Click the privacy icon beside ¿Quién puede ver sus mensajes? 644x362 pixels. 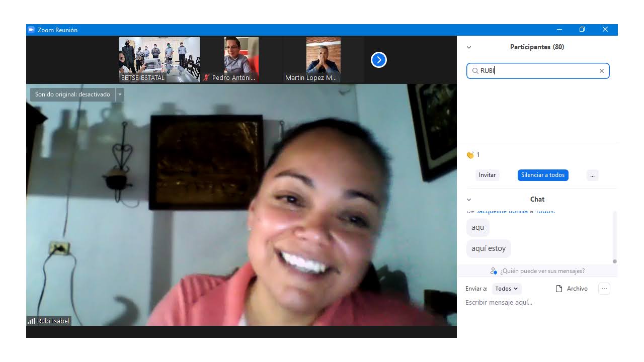[x=494, y=271]
